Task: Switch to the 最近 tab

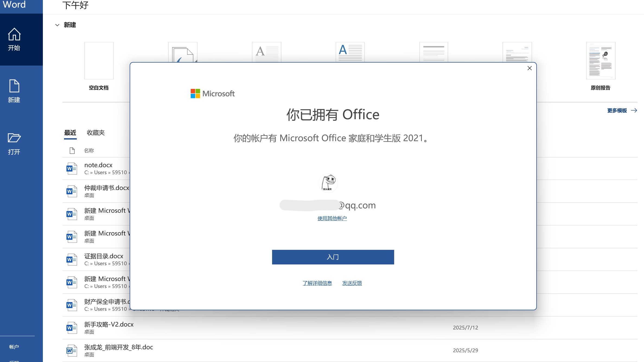Action: pyautogui.click(x=70, y=133)
